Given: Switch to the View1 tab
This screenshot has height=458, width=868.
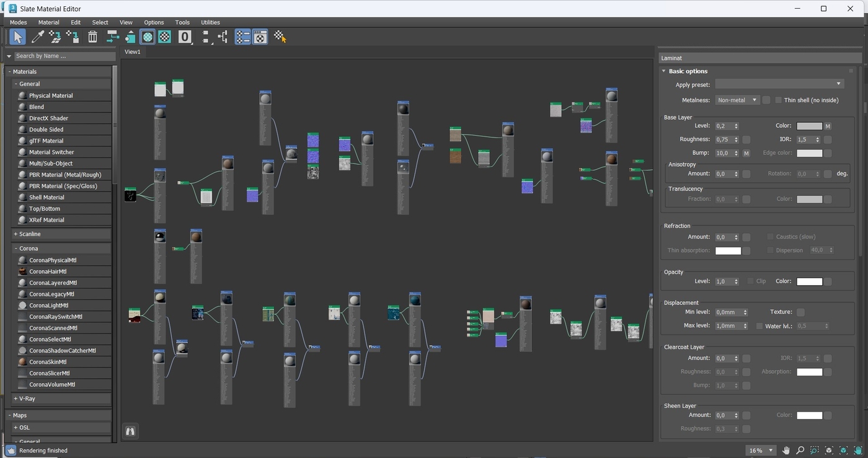Looking at the screenshot, I should [x=133, y=52].
